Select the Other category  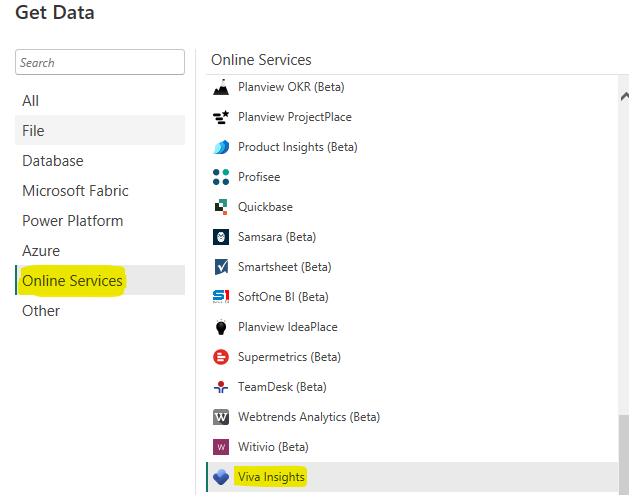(100, 310)
